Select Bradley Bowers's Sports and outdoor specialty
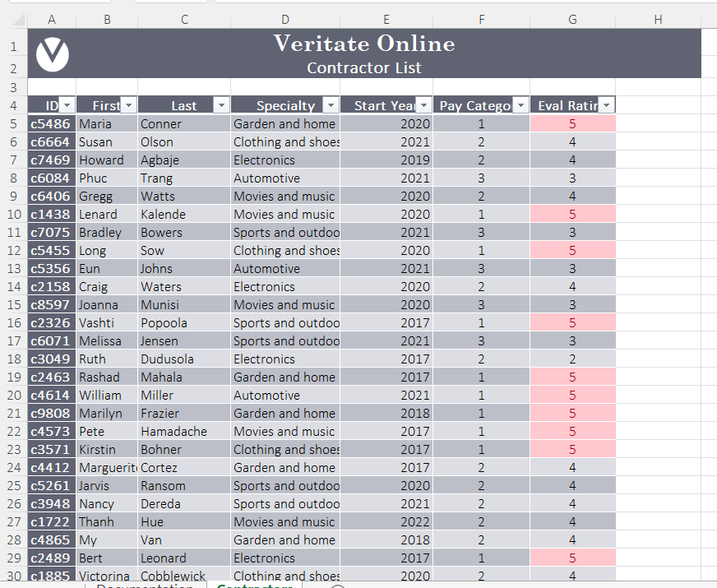 pyautogui.click(x=285, y=232)
